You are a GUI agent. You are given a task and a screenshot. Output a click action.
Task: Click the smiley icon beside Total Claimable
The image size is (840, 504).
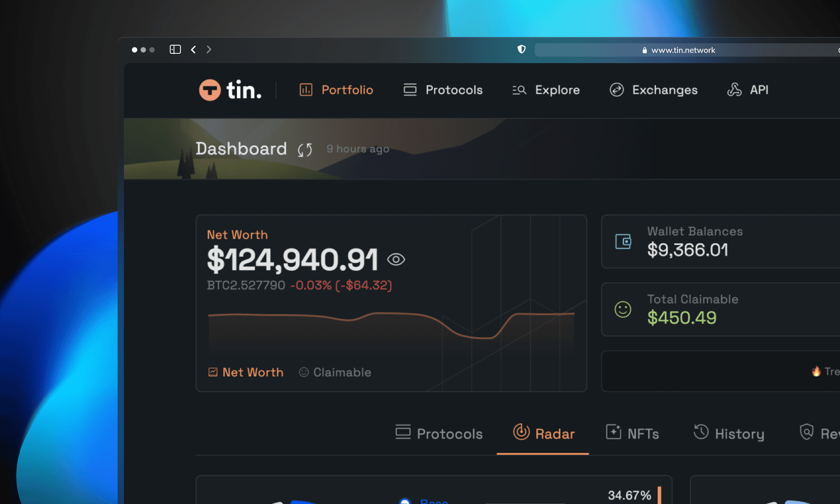[x=623, y=309]
